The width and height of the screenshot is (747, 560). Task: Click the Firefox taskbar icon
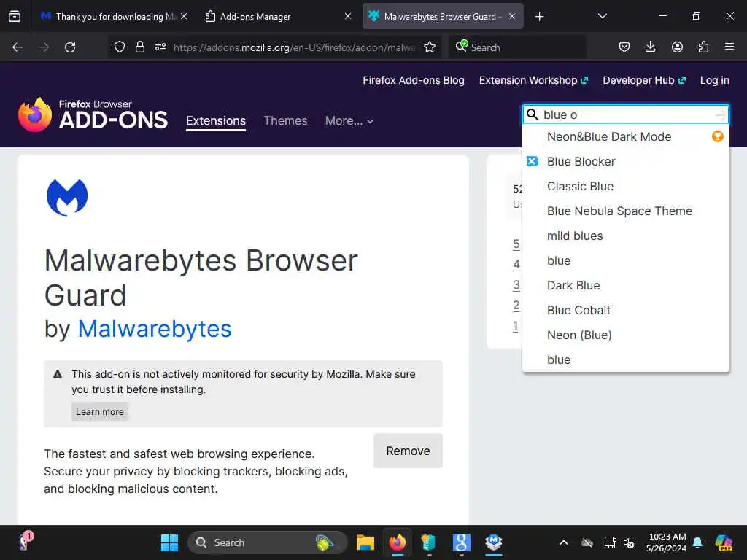398,542
